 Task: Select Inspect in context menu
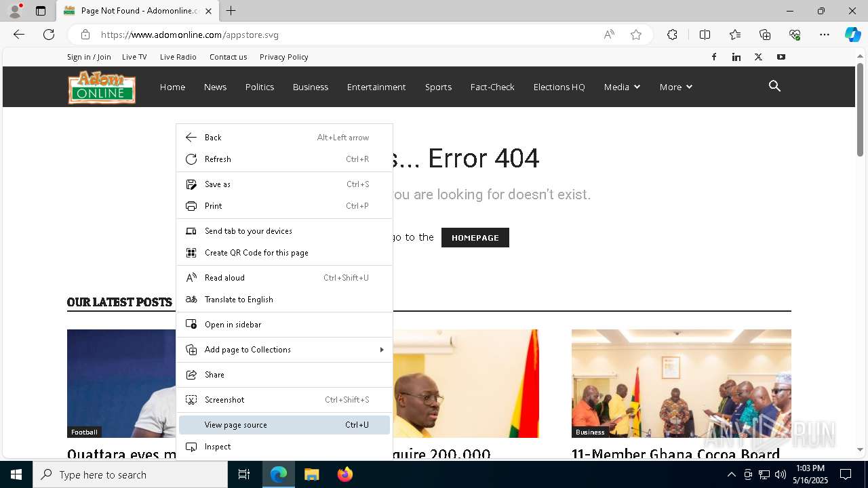(x=284, y=447)
